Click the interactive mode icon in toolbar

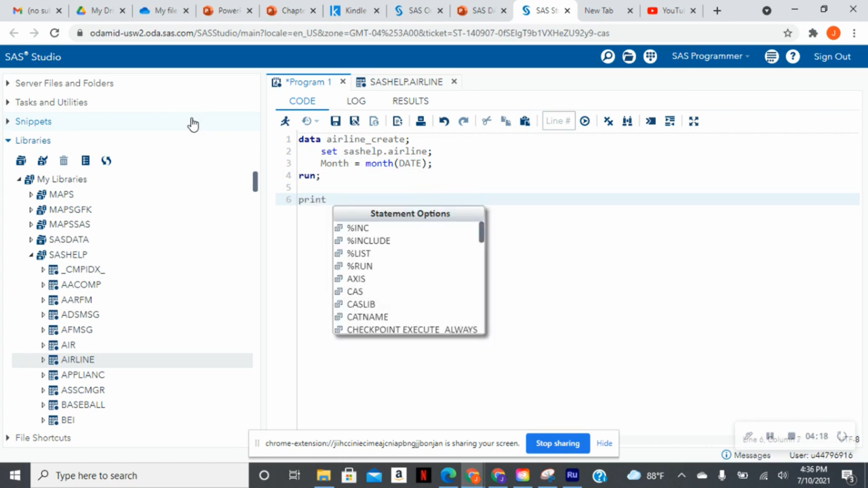tap(650, 121)
